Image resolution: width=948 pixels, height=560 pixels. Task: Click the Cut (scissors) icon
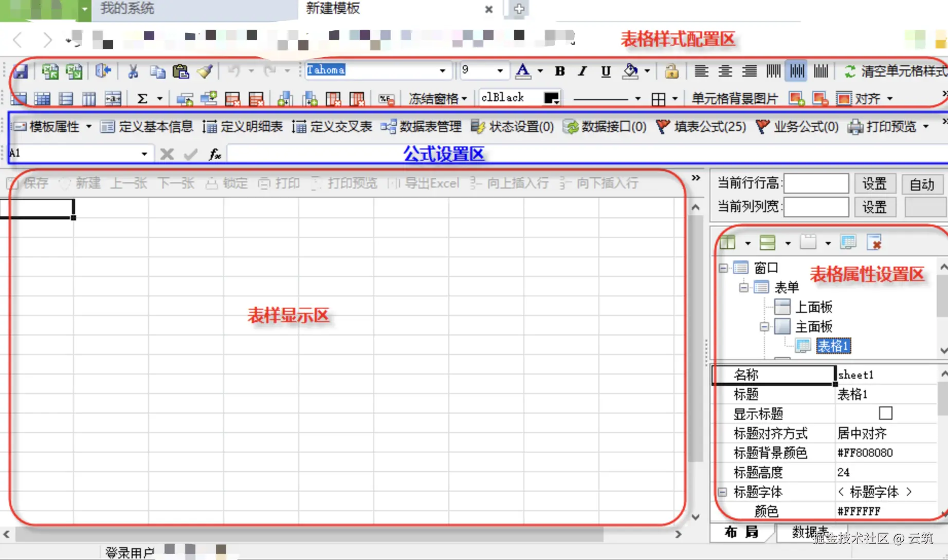point(133,71)
